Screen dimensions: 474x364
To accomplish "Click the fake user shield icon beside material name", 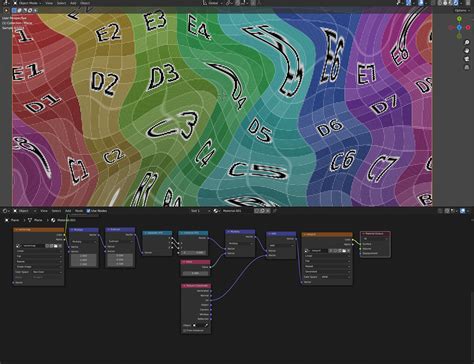I will pos(257,211).
